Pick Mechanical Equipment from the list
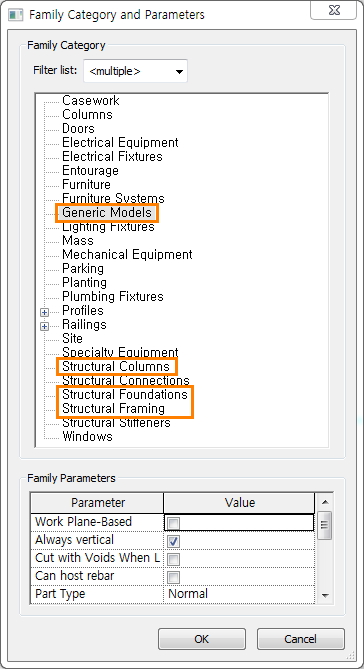The image size is (364, 669). 127,255
